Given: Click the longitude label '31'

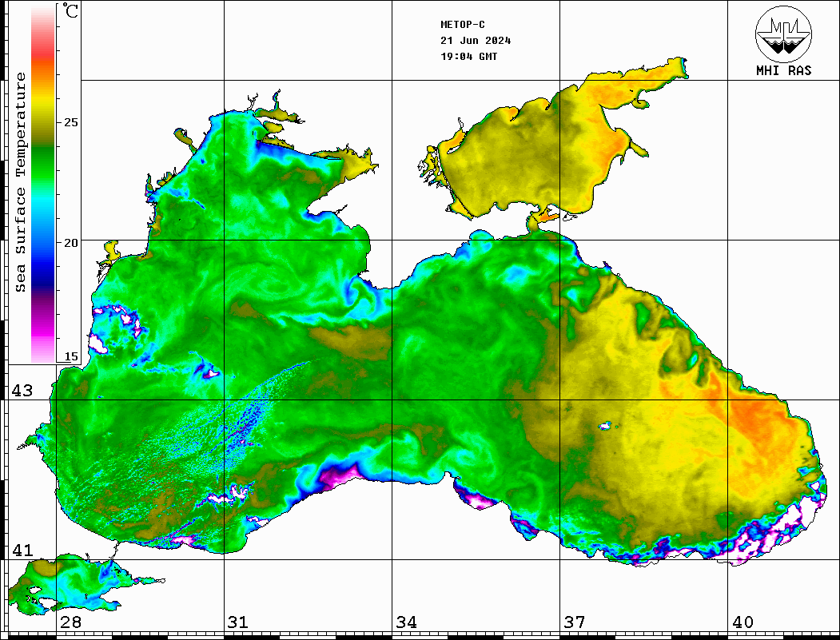Looking at the screenshot, I should 238,622.
